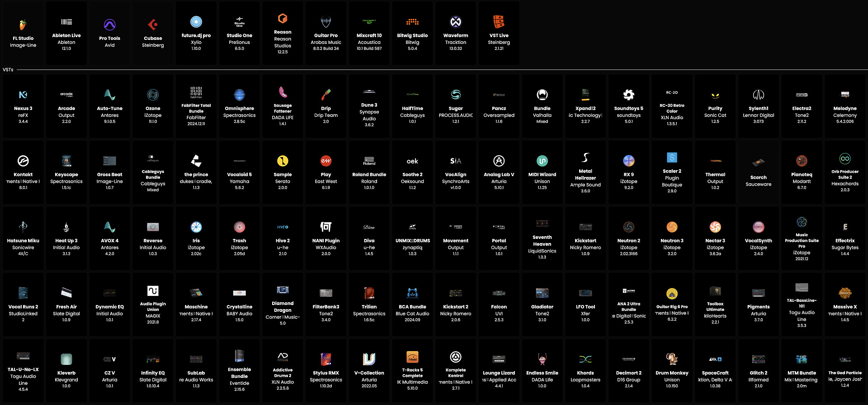
Task: Click the FabFilter Total Bundle title
Action: pyautogui.click(x=196, y=108)
